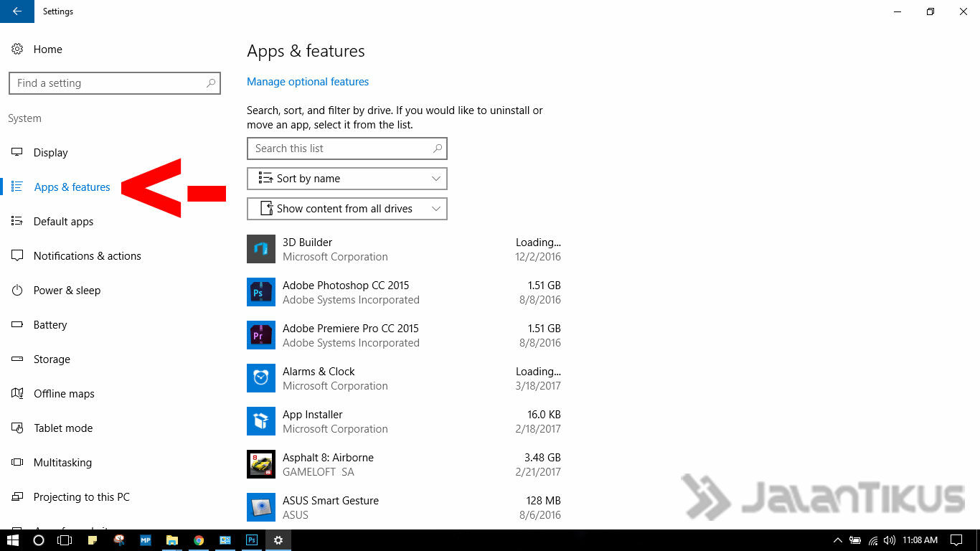Click the Notifications & actions speech-bubble icon
980x551 pixels.
[17, 255]
